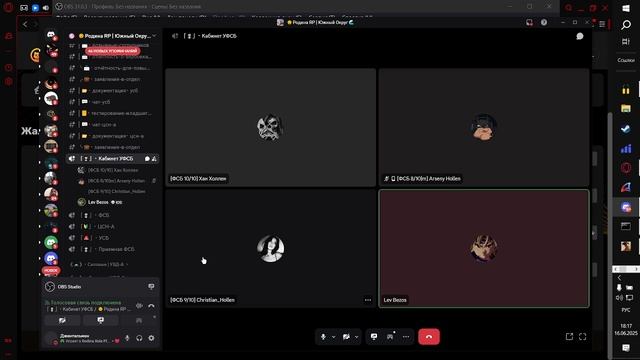Select the Arseny Hollen participant tile
Image resolution: width=640 pixels, height=360 pixels.
click(x=484, y=127)
